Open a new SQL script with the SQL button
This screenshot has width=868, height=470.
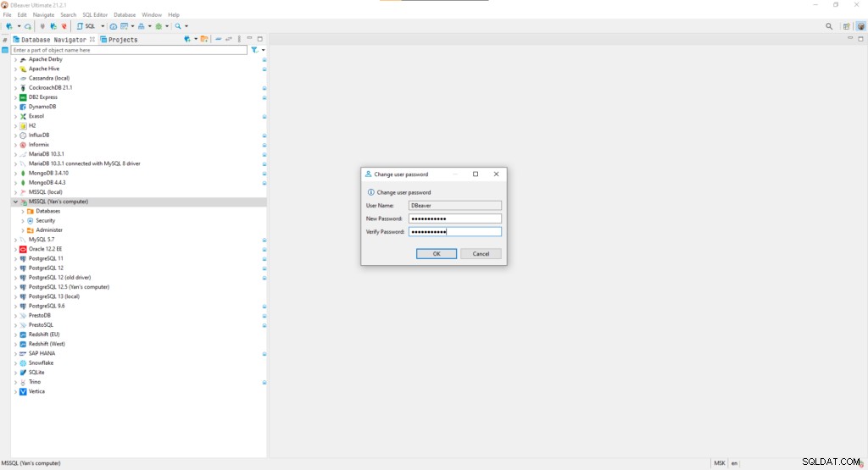[86, 26]
